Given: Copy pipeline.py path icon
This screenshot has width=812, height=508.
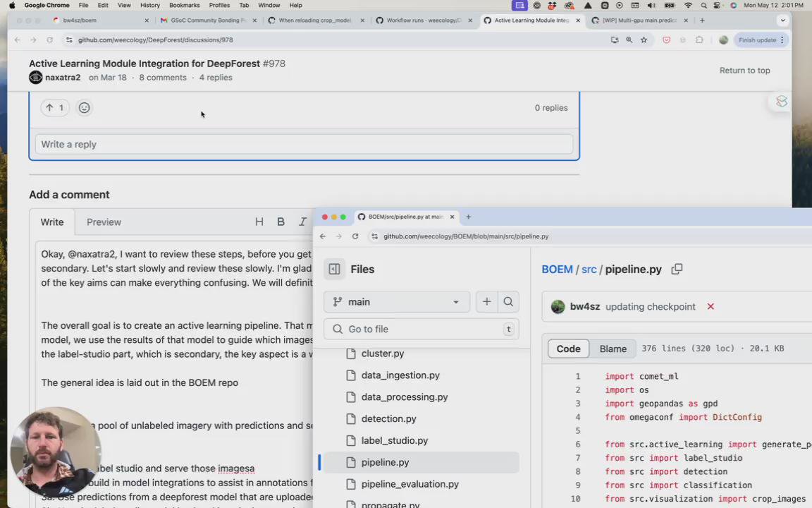Looking at the screenshot, I should click(x=677, y=269).
